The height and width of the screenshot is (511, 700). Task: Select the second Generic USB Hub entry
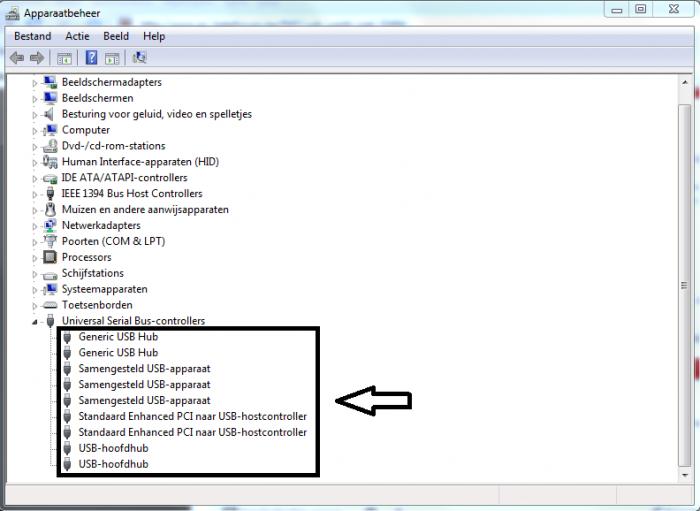[118, 353]
